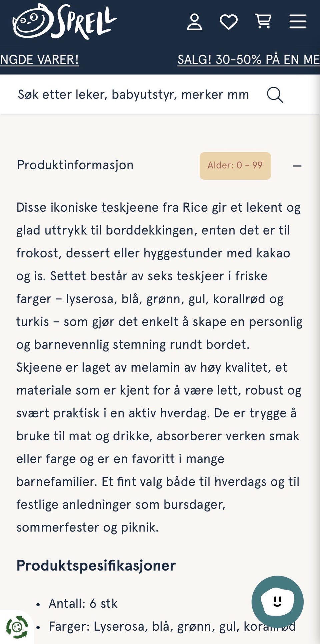Open the hamburger navigation menu

pyautogui.click(x=298, y=22)
